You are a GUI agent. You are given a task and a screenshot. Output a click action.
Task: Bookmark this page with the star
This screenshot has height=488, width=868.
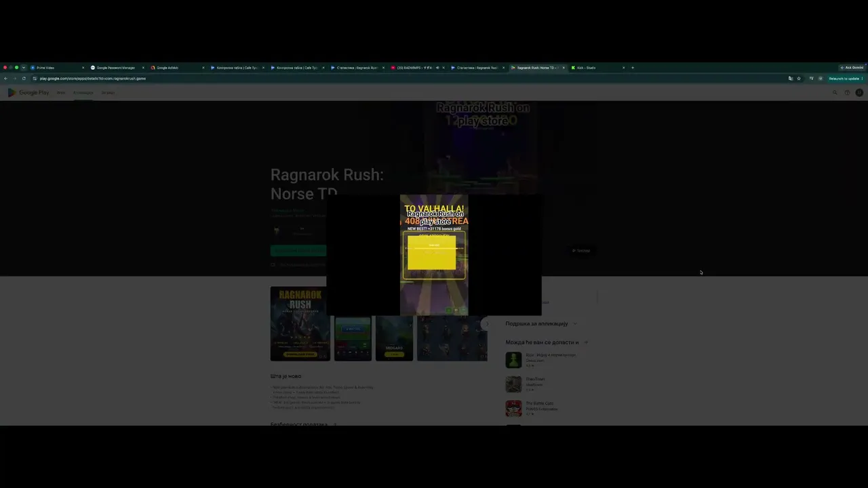pyautogui.click(x=799, y=79)
